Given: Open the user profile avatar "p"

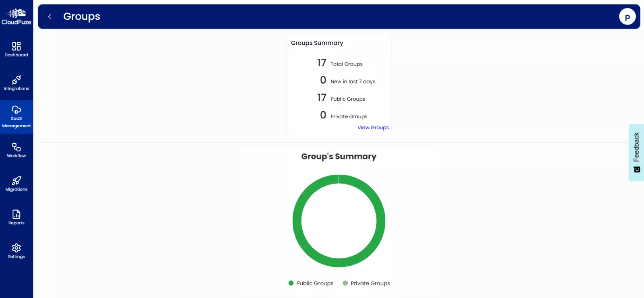Looking at the screenshot, I should [627, 17].
